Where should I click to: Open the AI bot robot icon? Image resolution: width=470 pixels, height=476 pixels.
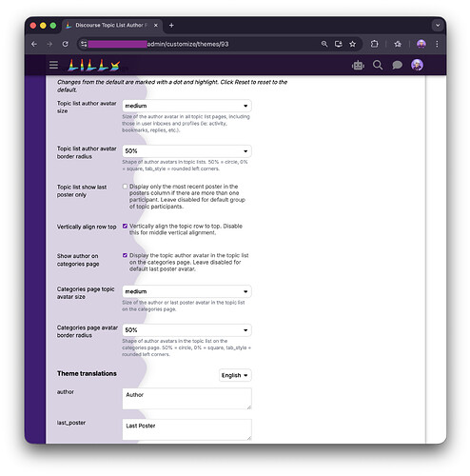point(358,66)
